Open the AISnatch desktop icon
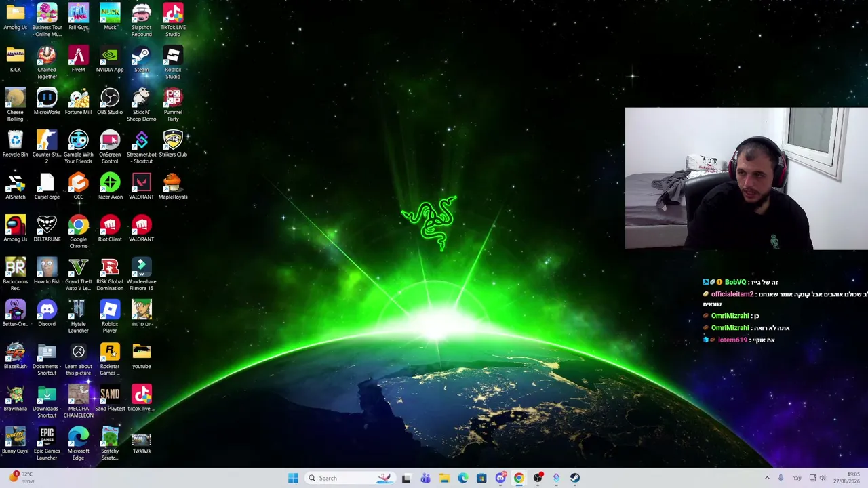The height and width of the screenshot is (488, 868). pos(15,186)
